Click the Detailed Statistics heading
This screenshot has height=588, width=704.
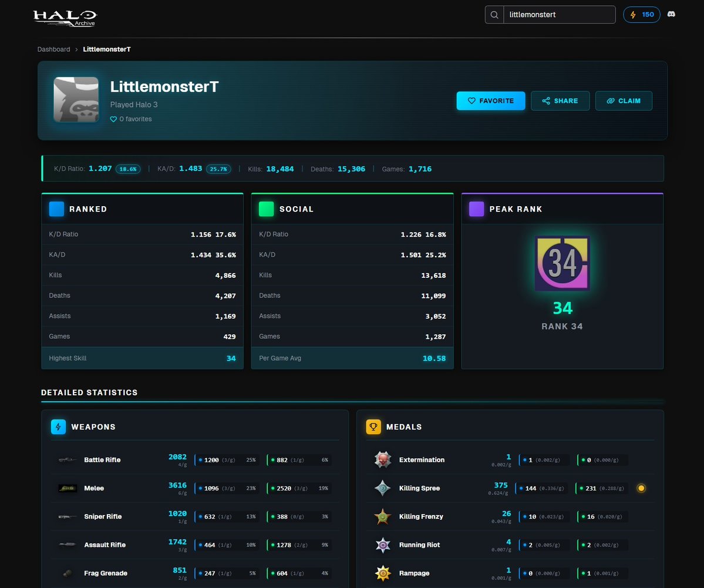point(89,392)
